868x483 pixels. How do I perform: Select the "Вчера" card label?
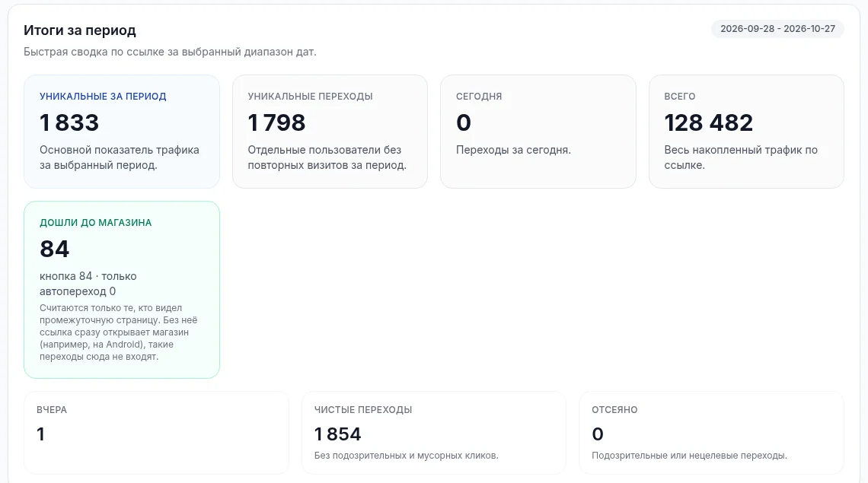point(52,410)
